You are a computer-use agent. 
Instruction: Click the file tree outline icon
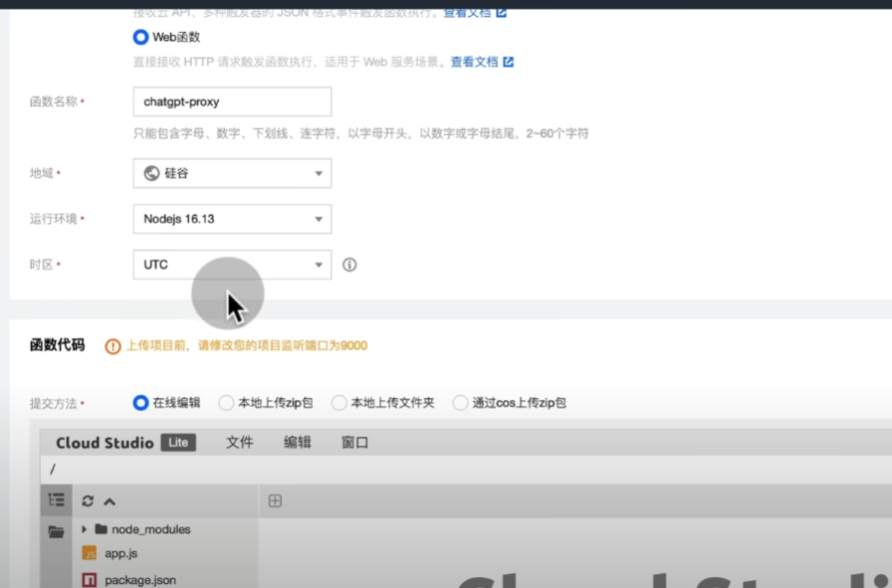coord(57,500)
